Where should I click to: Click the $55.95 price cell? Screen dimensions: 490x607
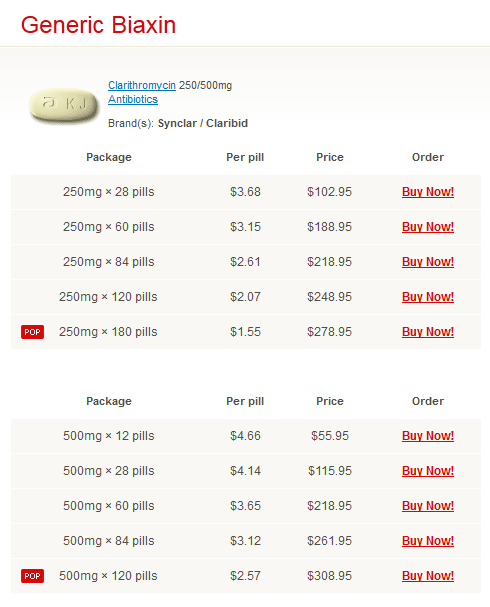[x=330, y=436]
